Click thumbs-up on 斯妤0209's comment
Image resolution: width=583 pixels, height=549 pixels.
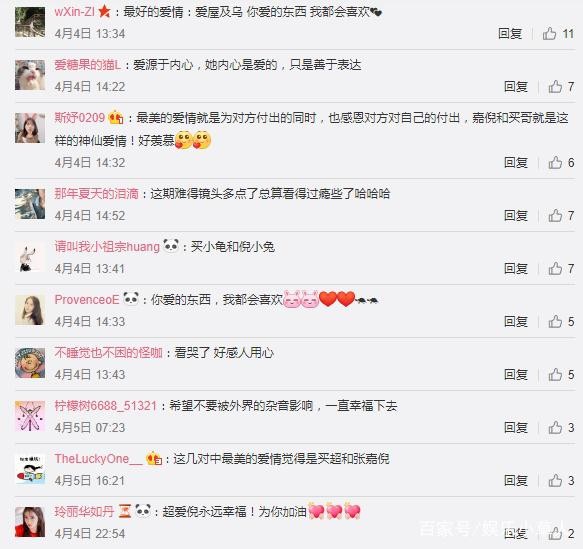pyautogui.click(x=555, y=163)
